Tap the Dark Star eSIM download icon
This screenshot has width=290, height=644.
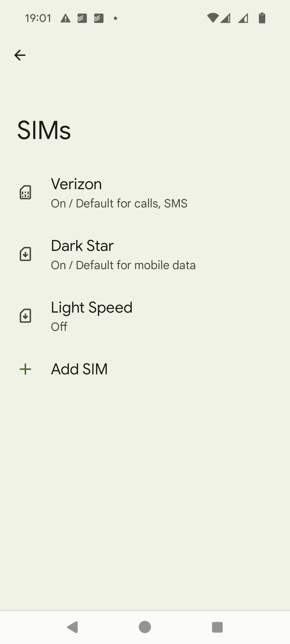(26, 254)
